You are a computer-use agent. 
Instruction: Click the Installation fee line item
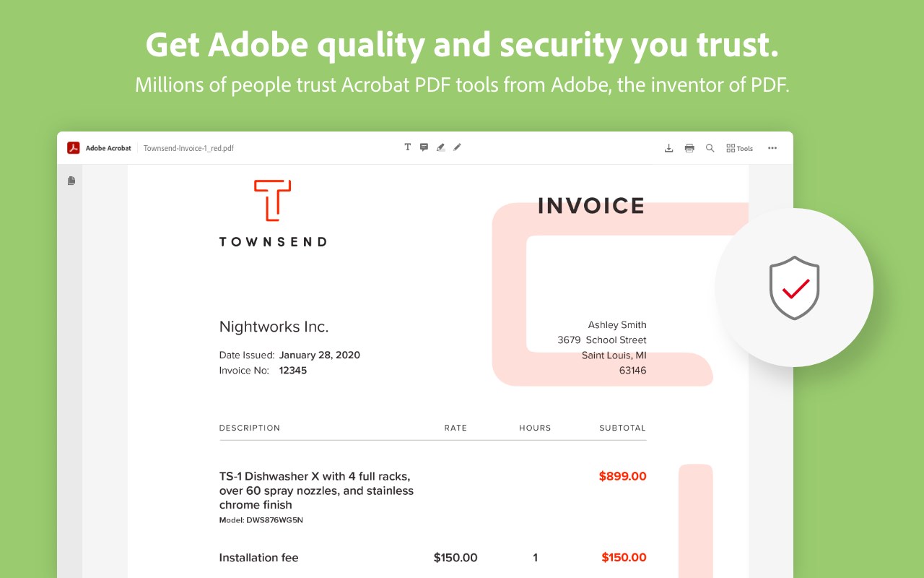pos(258,558)
